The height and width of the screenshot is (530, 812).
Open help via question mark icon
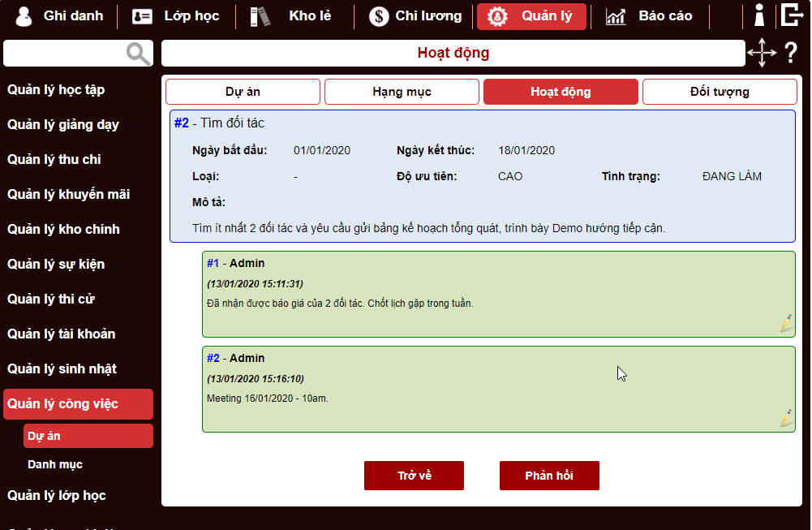791,54
